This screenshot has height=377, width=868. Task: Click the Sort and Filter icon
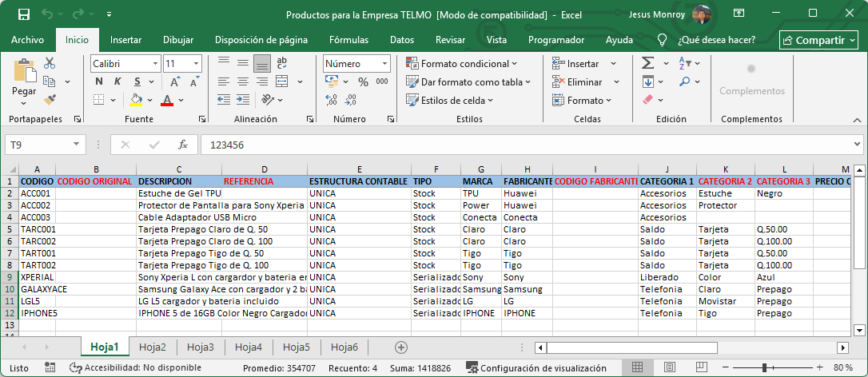(x=685, y=63)
